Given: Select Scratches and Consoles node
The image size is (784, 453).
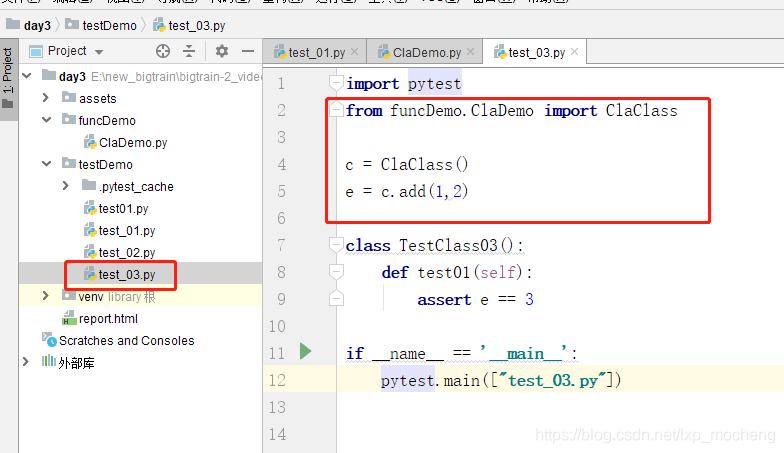Looking at the screenshot, I should click(118, 340).
